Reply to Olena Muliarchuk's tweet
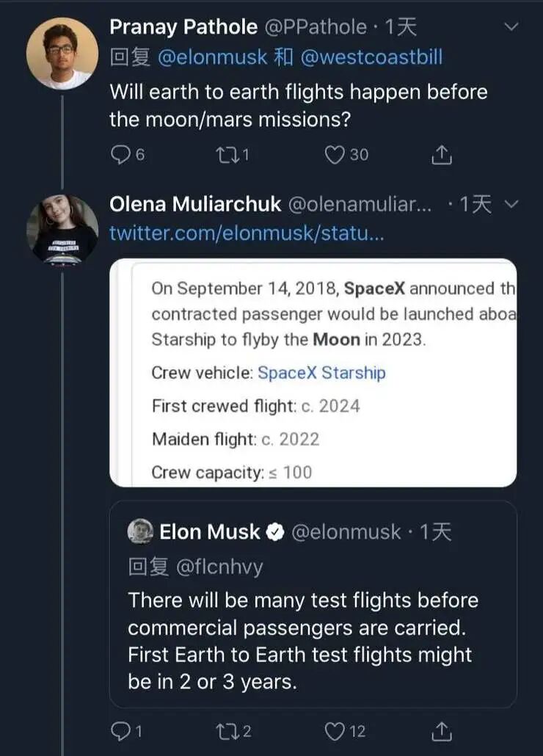This screenshot has width=543, height=756. click(120, 730)
